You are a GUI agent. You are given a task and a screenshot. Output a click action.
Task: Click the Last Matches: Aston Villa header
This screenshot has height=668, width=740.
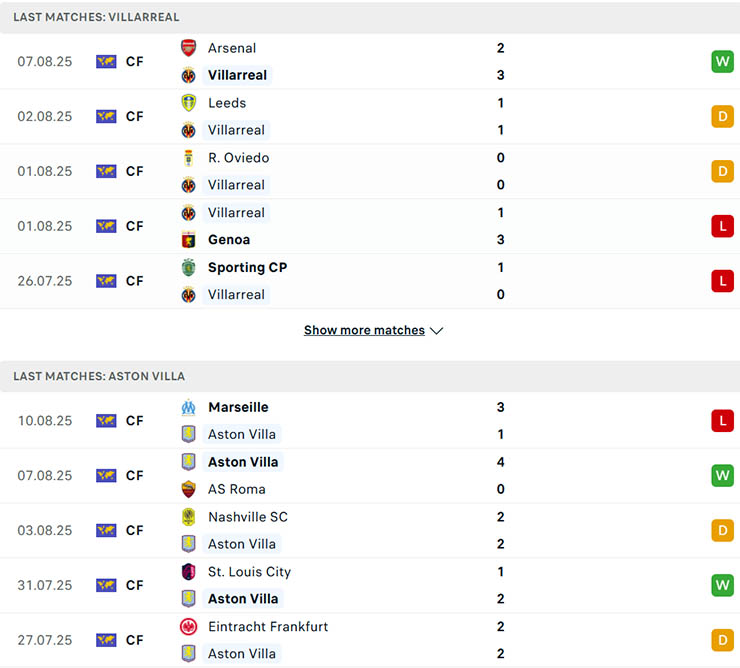[x=99, y=376]
